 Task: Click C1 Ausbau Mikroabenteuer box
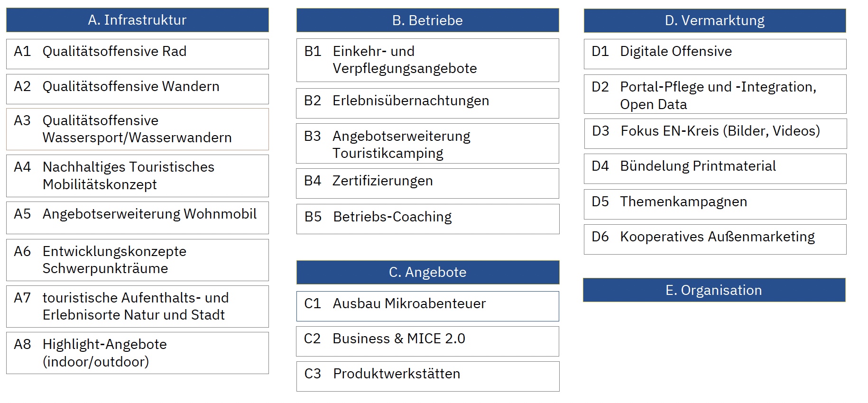(x=428, y=306)
